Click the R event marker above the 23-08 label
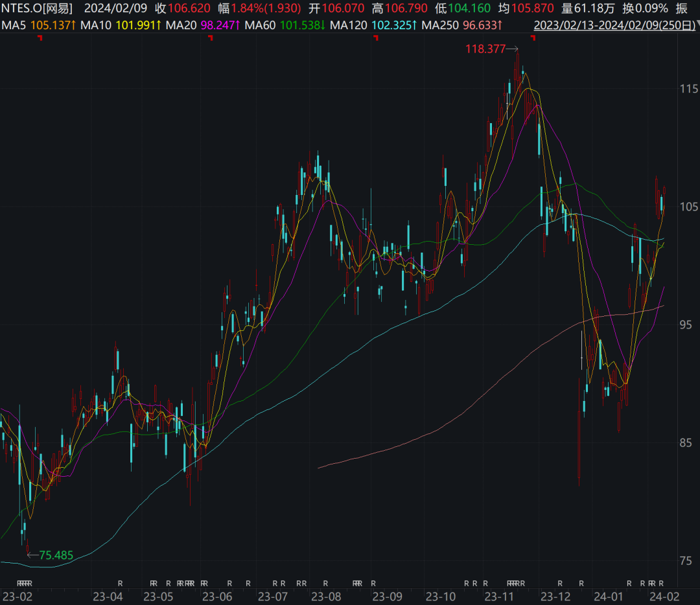Viewport: 700px width, 605px height. pyautogui.click(x=325, y=583)
